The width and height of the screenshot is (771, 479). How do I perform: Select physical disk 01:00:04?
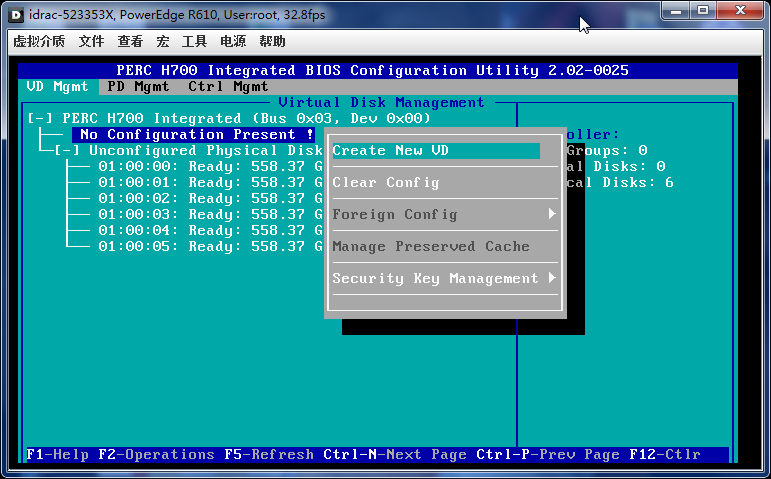pos(210,231)
